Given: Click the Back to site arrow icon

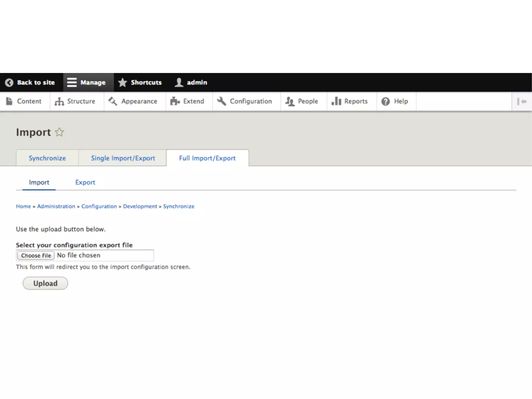Looking at the screenshot, I should [x=9, y=82].
